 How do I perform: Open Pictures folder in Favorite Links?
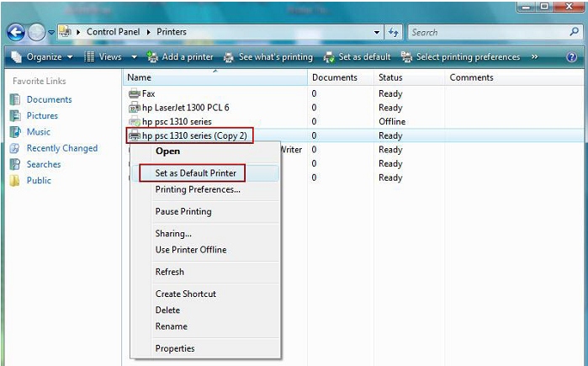coord(42,115)
